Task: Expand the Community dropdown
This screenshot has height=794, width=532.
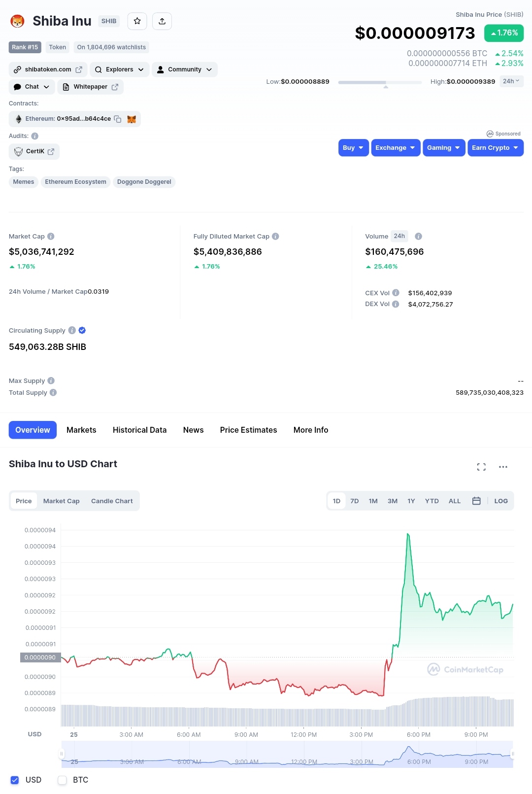Action: coord(185,69)
